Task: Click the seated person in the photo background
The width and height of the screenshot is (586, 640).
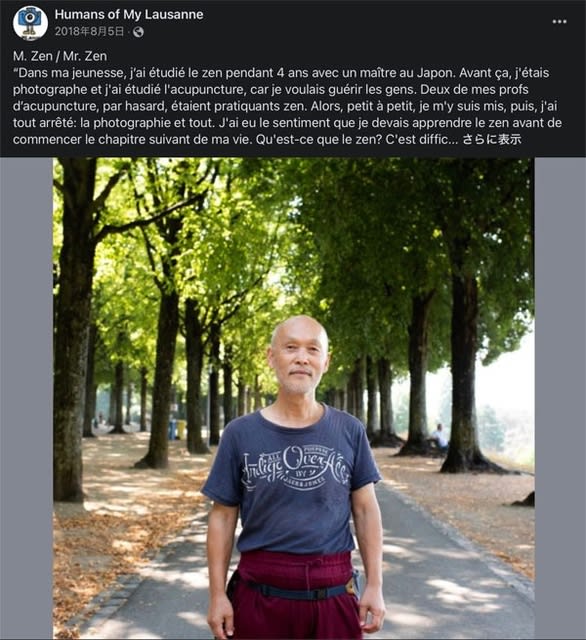Action: (x=438, y=437)
